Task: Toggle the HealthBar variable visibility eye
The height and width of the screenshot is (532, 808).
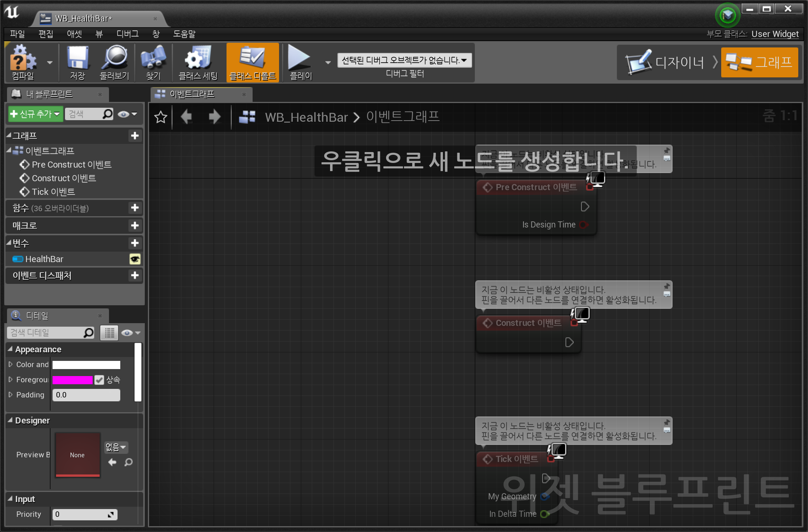Action: tap(135, 259)
